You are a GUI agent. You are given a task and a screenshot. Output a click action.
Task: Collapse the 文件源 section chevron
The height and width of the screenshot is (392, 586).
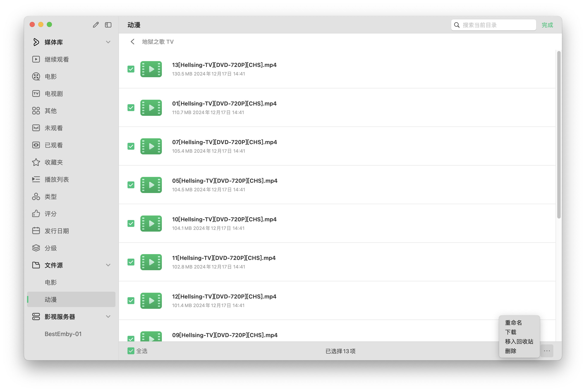coord(108,265)
